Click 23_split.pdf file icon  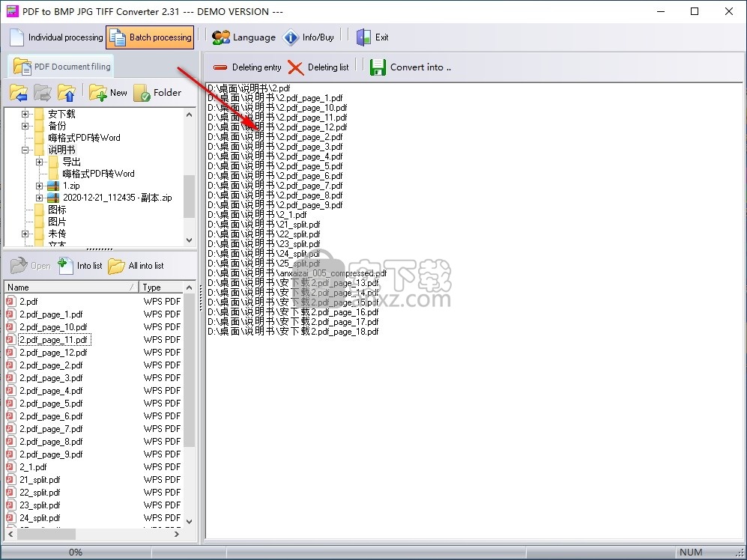coord(10,505)
